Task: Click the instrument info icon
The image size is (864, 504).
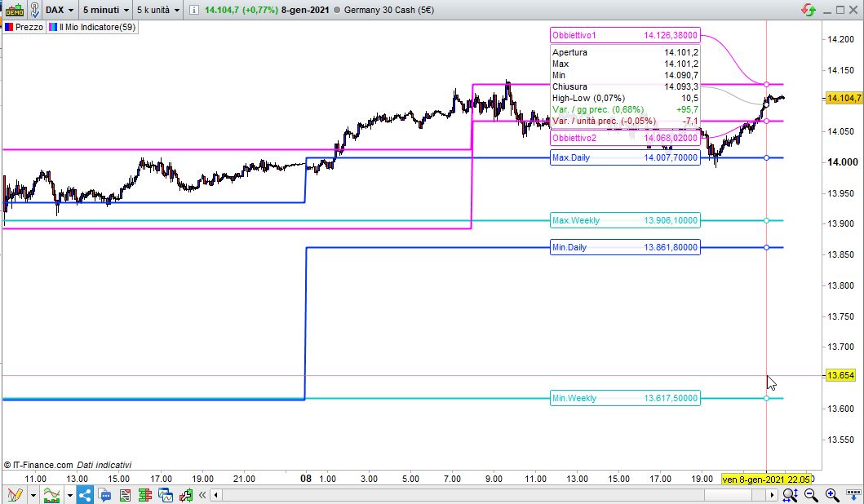Action: 194,10
